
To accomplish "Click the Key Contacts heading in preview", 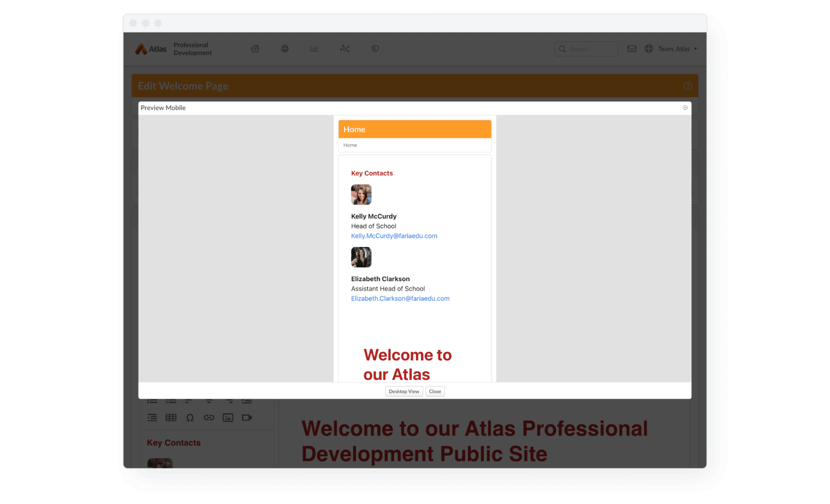I will click(372, 173).
